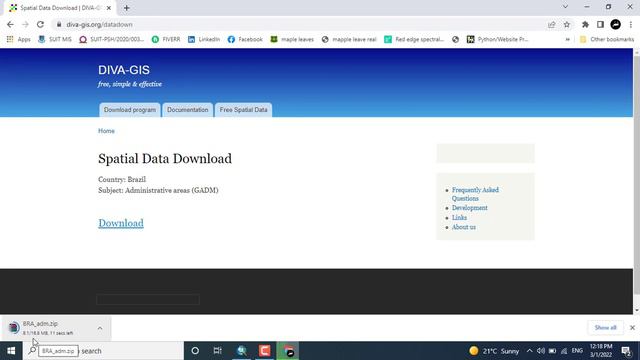
Task: Open the Free Spatial Data tab
Action: (243, 110)
